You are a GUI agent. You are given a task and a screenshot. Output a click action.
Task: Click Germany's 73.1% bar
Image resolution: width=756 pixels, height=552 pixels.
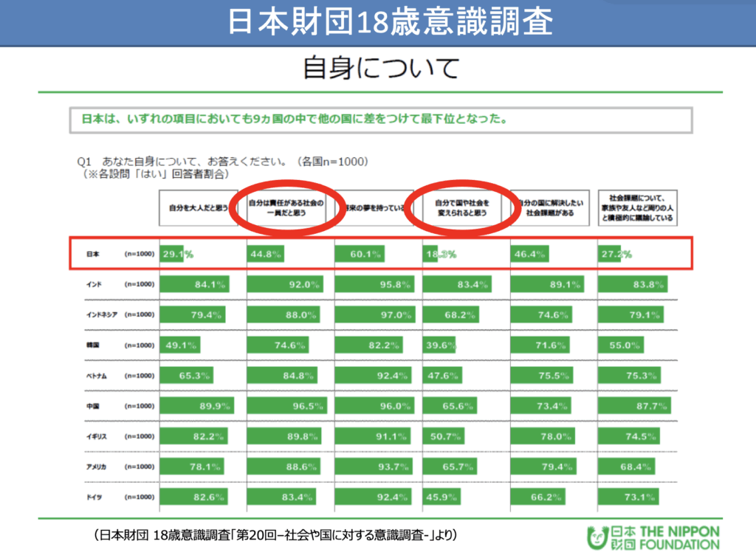click(x=628, y=497)
